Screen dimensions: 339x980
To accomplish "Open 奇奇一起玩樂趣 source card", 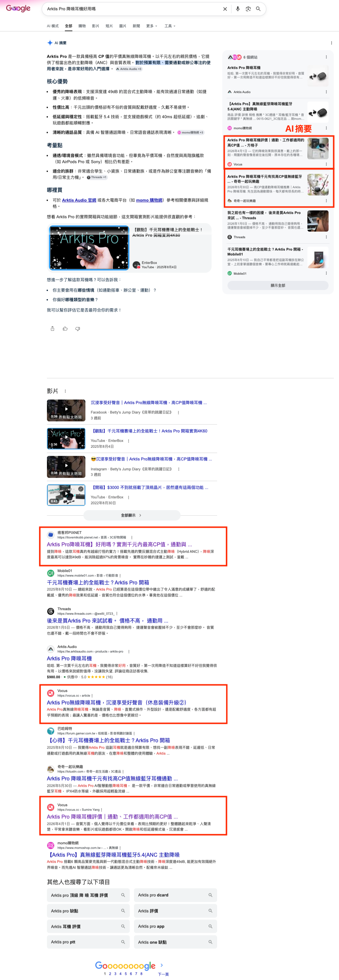I will click(278, 188).
